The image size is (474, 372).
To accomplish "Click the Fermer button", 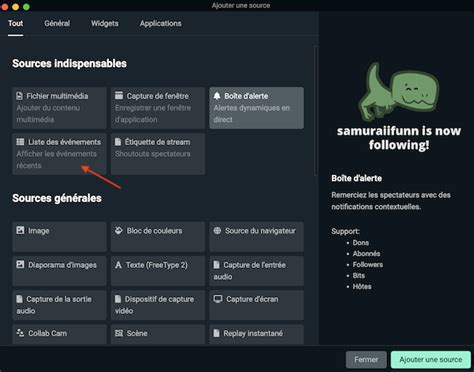I will coord(366,360).
